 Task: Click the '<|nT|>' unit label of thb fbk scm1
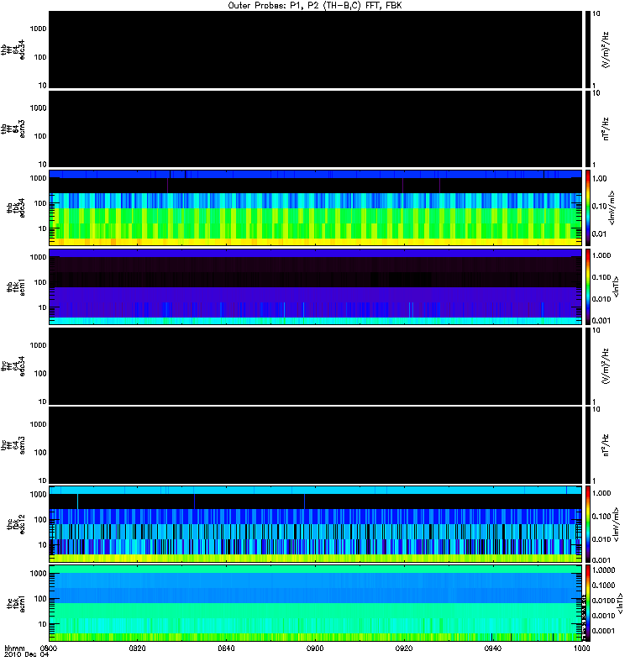[617, 287]
